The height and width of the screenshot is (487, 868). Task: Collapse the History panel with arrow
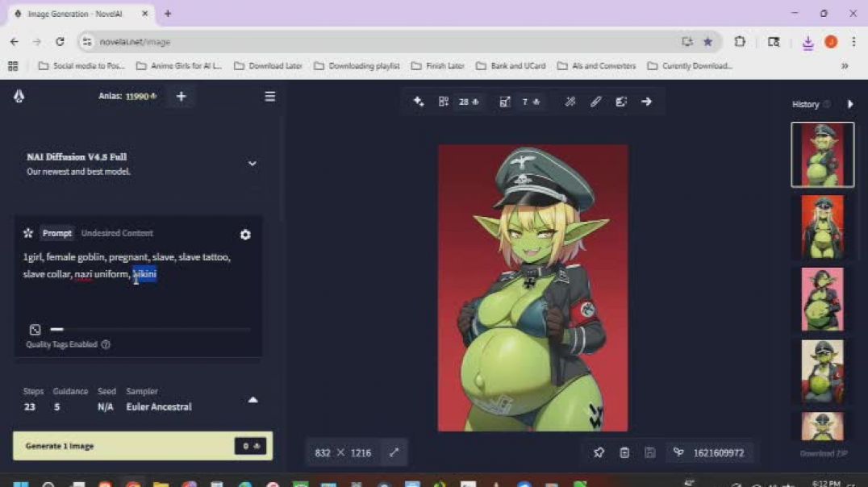coord(850,104)
